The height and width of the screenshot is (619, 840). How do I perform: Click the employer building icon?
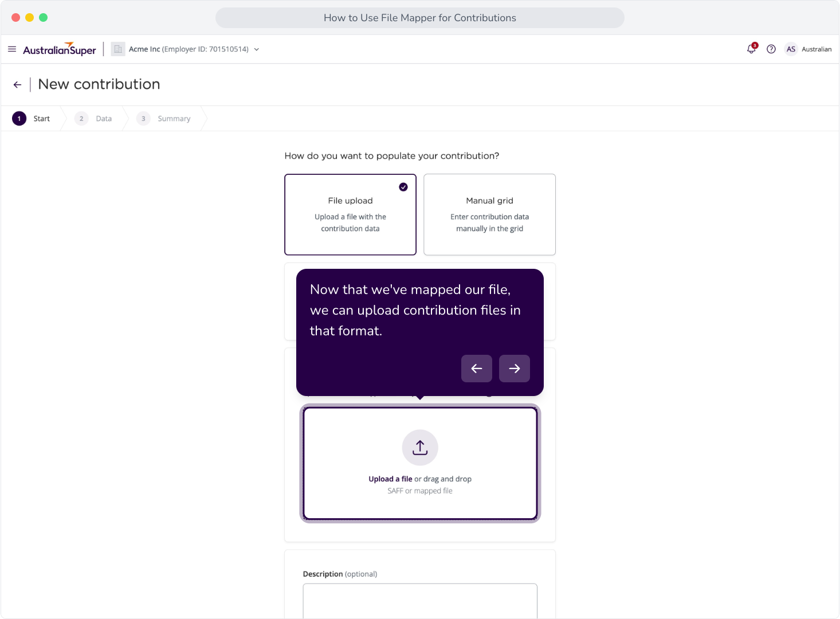tap(118, 49)
